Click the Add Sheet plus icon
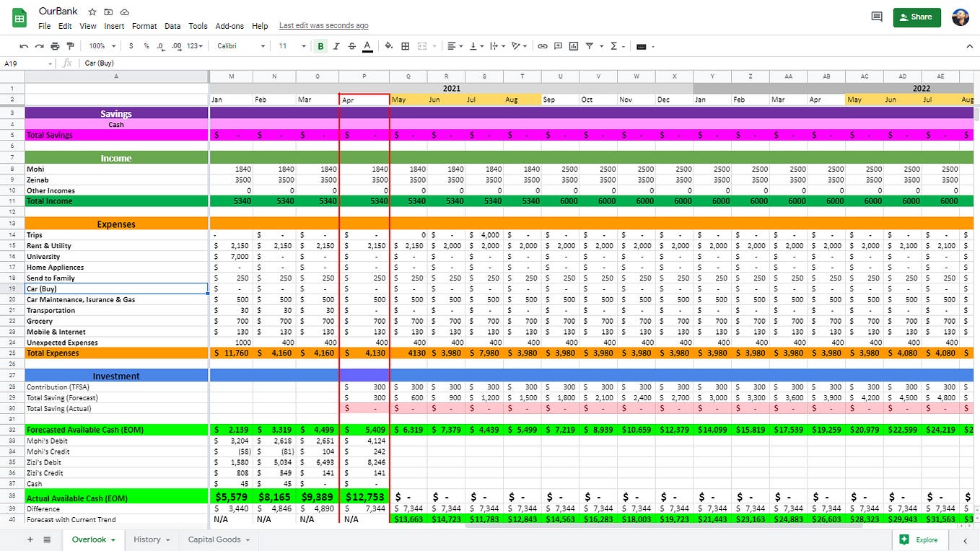Image resolution: width=980 pixels, height=551 pixels. tap(30, 539)
